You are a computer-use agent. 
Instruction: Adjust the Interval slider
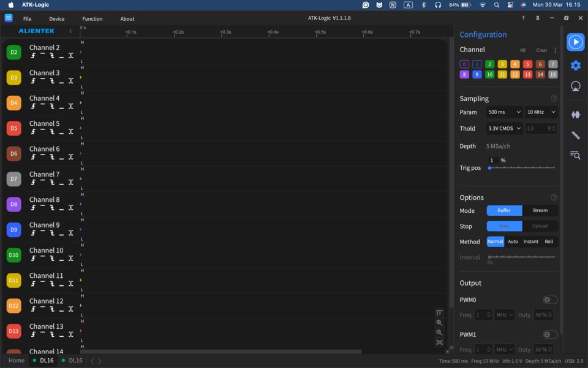[x=522, y=257]
